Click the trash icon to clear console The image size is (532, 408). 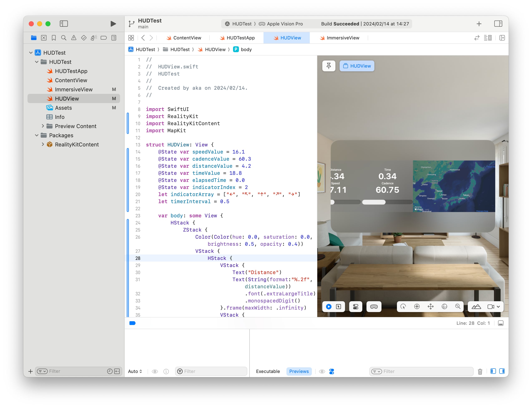pyautogui.click(x=480, y=371)
